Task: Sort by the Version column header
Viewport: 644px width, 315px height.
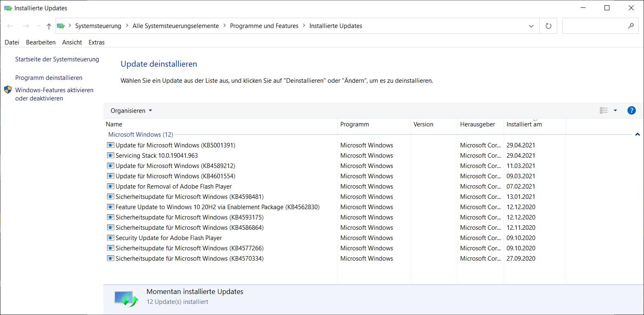Action: coord(434,124)
